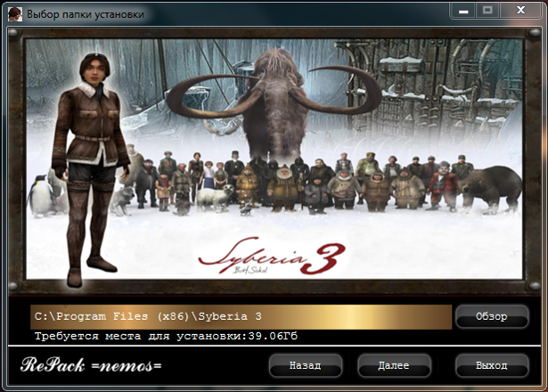The image size is (548, 392).
Task: Click the disabled maximize button
Action: click(488, 11)
